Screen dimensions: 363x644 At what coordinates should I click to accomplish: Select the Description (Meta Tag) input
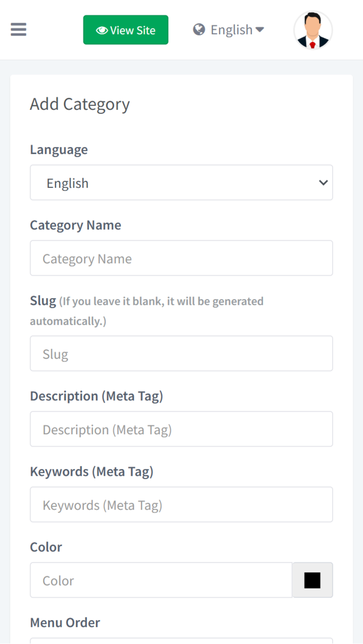181,429
